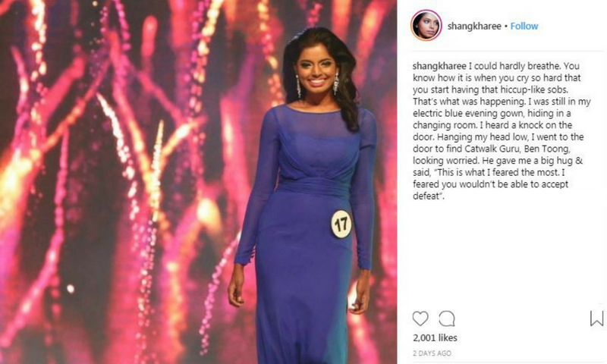Click the divider line under header
The image size is (607, 364).
click(508, 51)
